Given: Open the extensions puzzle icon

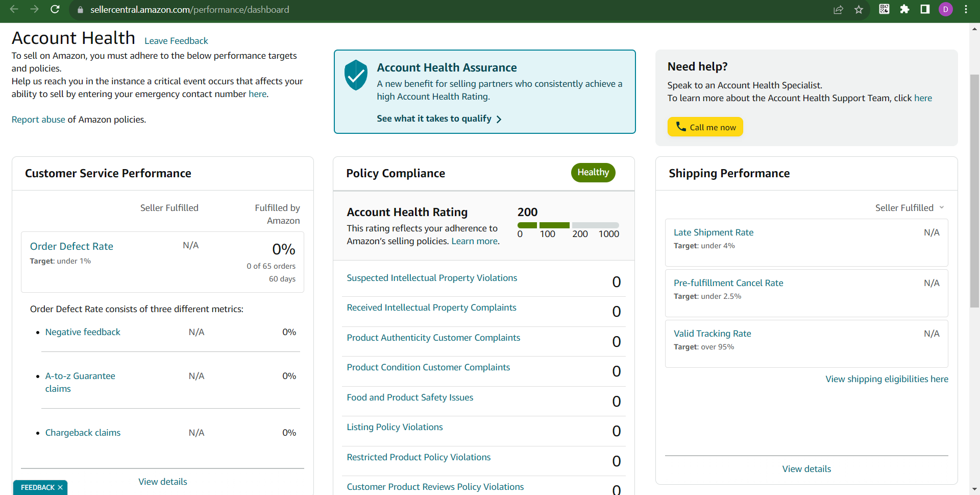Looking at the screenshot, I should [x=904, y=9].
